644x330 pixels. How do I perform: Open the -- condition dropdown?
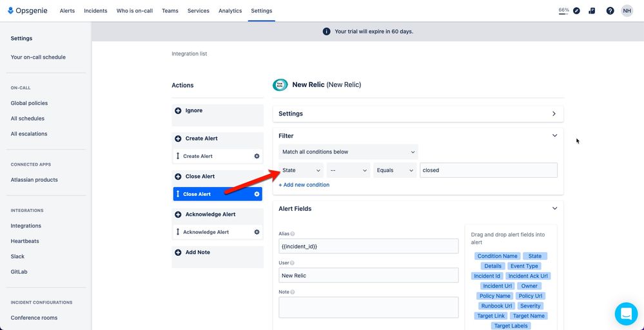pyautogui.click(x=348, y=170)
